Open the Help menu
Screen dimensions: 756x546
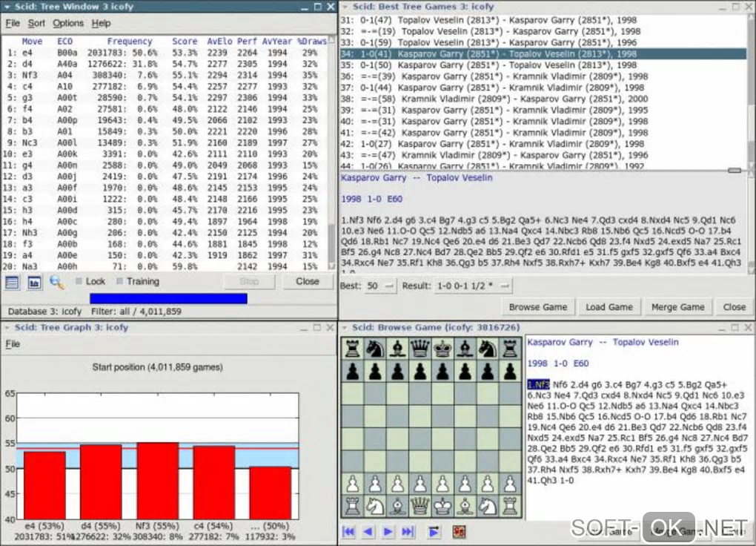point(101,23)
